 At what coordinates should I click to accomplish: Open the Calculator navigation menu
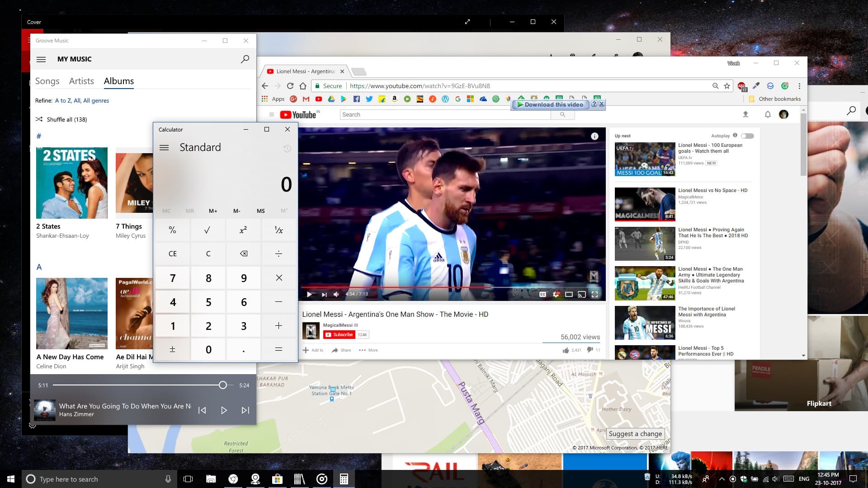164,147
